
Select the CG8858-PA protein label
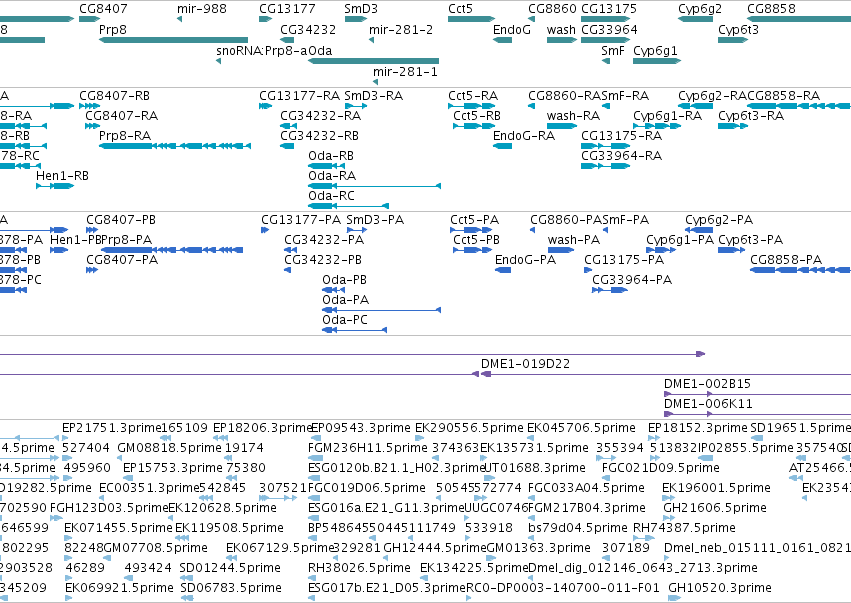pyautogui.click(x=786, y=260)
